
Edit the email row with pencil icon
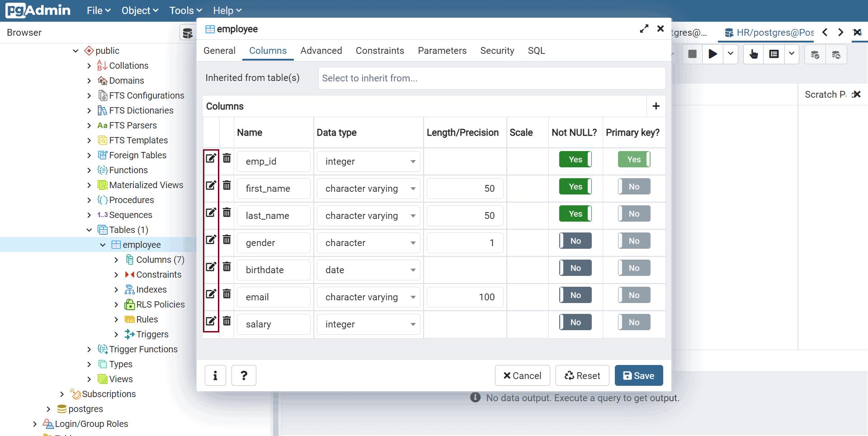[x=211, y=294]
